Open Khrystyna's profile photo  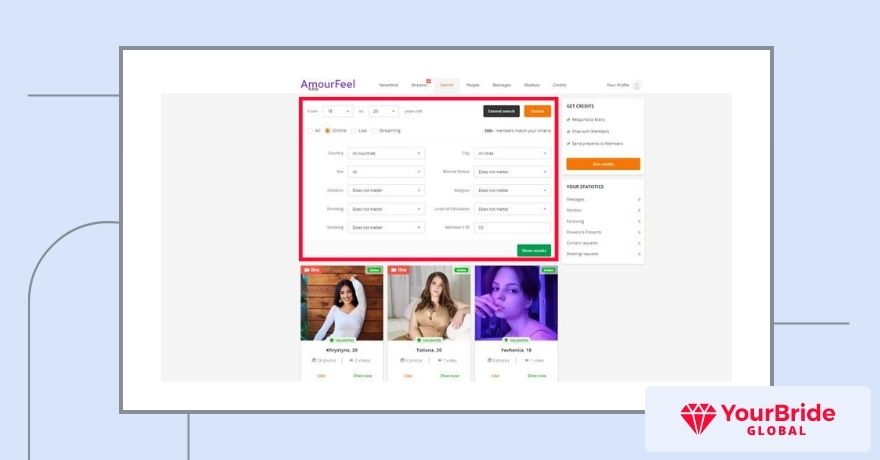(342, 303)
